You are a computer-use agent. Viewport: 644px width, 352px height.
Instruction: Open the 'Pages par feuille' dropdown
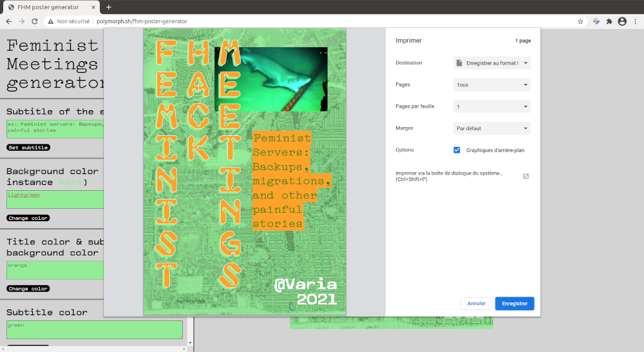tap(492, 106)
